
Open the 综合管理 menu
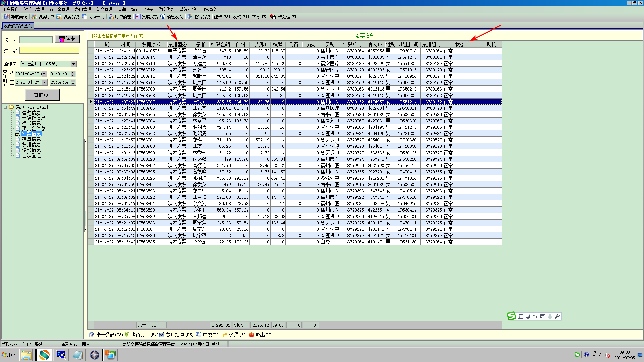click(104, 9)
